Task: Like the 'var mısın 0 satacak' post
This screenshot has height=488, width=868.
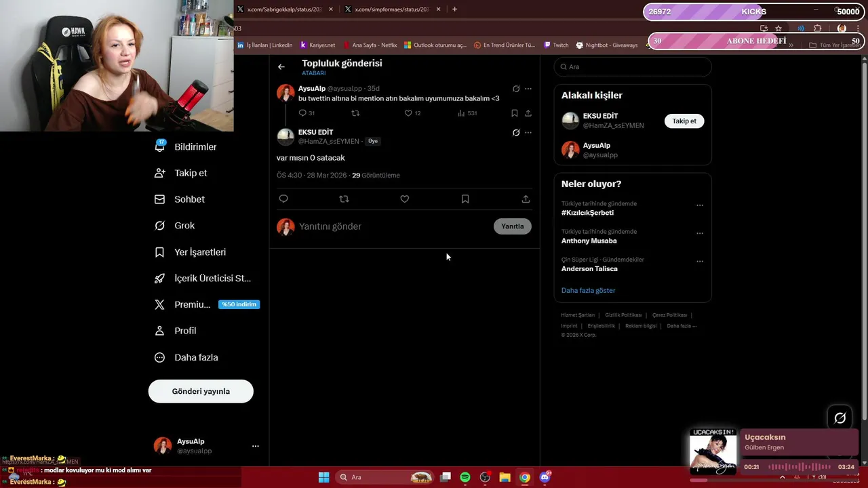Action: [x=404, y=199]
